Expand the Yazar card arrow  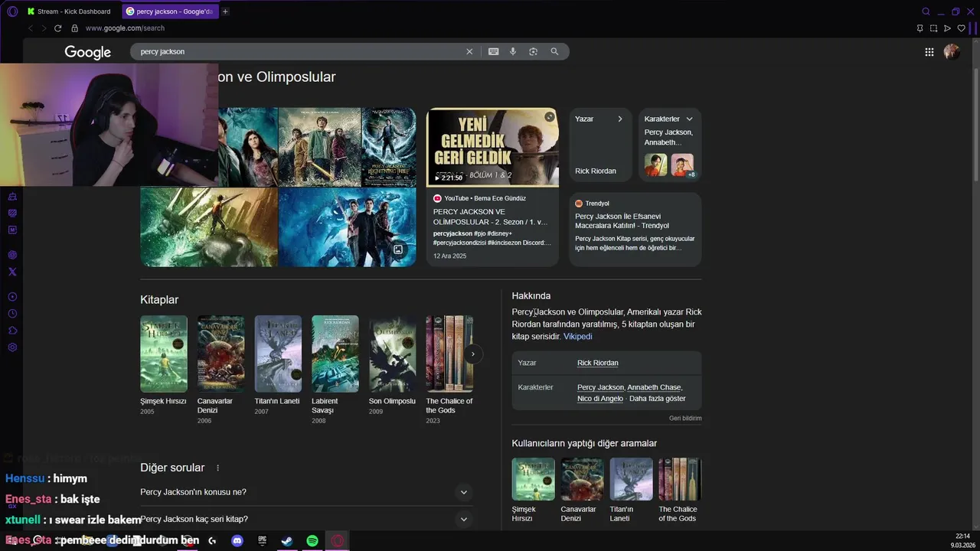619,119
